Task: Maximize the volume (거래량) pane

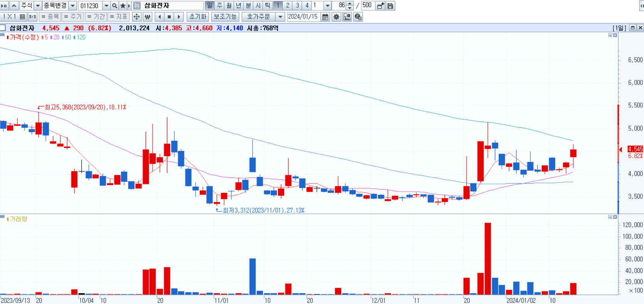Action: tap(610, 217)
